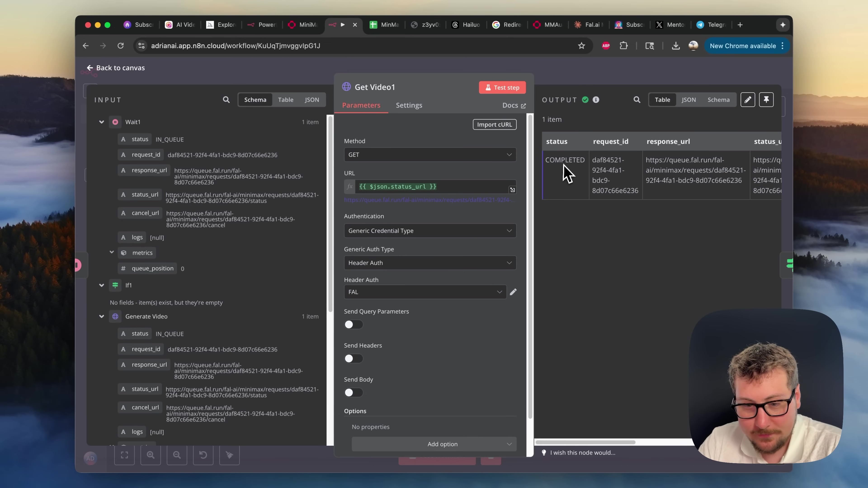This screenshot has width=868, height=488.
Task: Open Chrome downloads icon
Action: (x=675, y=46)
